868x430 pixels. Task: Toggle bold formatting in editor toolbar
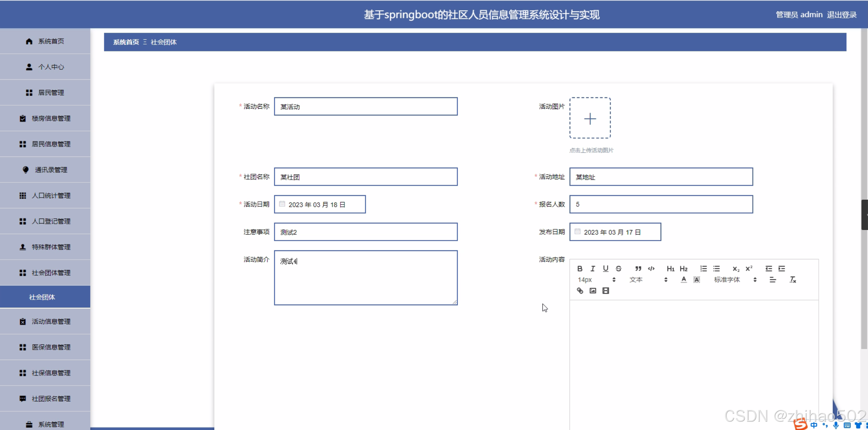pos(580,269)
